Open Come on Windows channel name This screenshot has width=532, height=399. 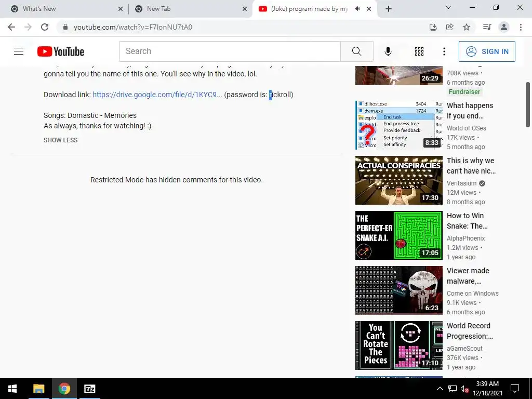point(473,293)
